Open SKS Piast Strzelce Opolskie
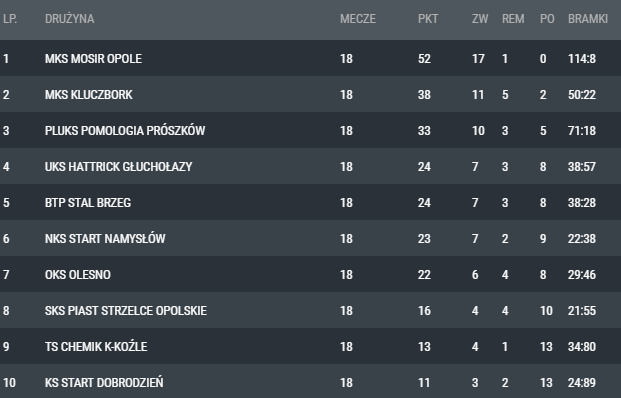This screenshot has width=621, height=398. point(126,311)
